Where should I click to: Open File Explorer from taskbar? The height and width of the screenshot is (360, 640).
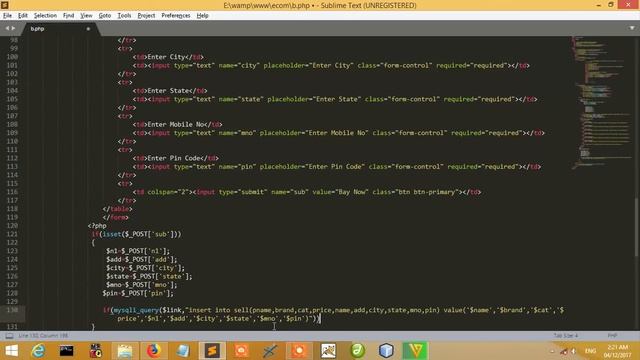124,351
